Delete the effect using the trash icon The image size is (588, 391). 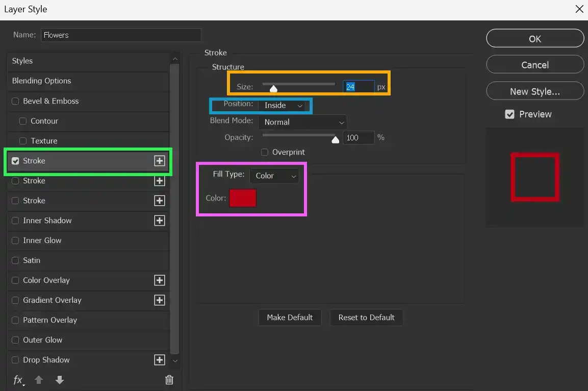pyautogui.click(x=169, y=380)
